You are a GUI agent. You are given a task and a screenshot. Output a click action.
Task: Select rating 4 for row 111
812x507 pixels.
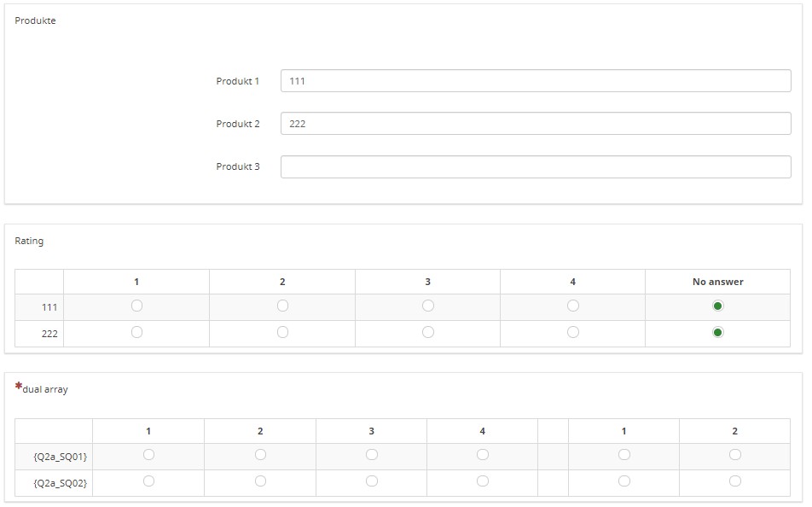pyautogui.click(x=573, y=306)
